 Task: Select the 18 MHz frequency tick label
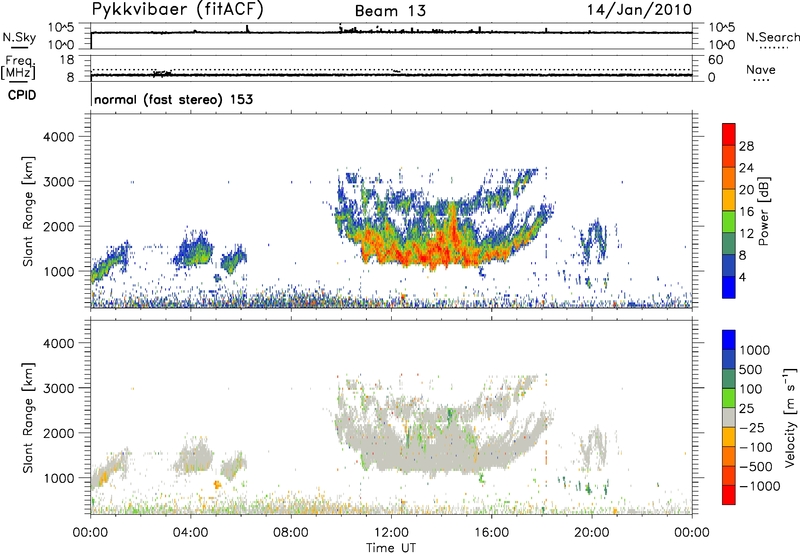coord(66,60)
